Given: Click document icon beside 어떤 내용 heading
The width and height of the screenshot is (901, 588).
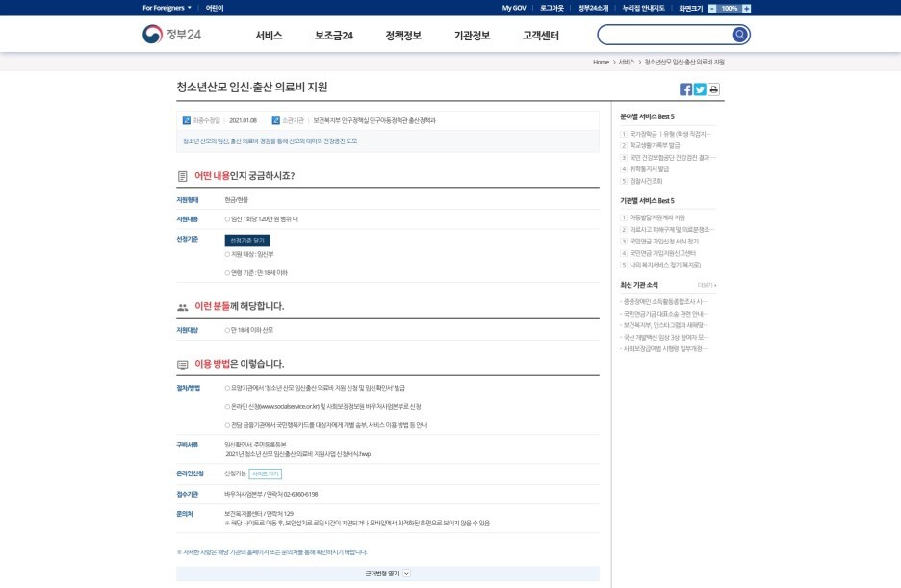Looking at the screenshot, I should coord(182,176).
